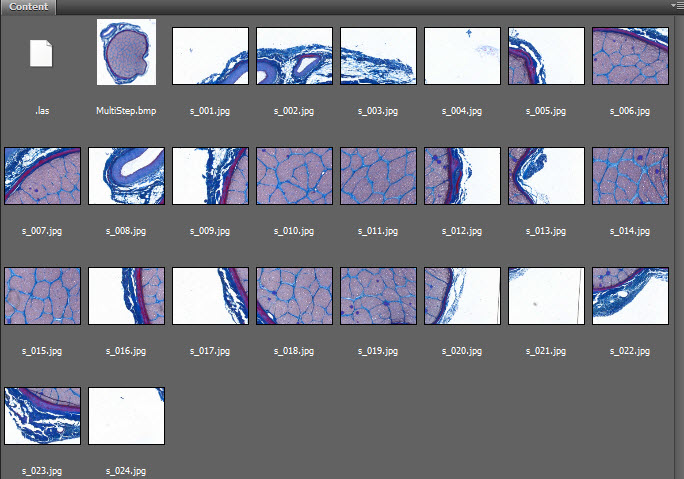Click the 'MultiStep.bmp' file name label

tap(126, 111)
